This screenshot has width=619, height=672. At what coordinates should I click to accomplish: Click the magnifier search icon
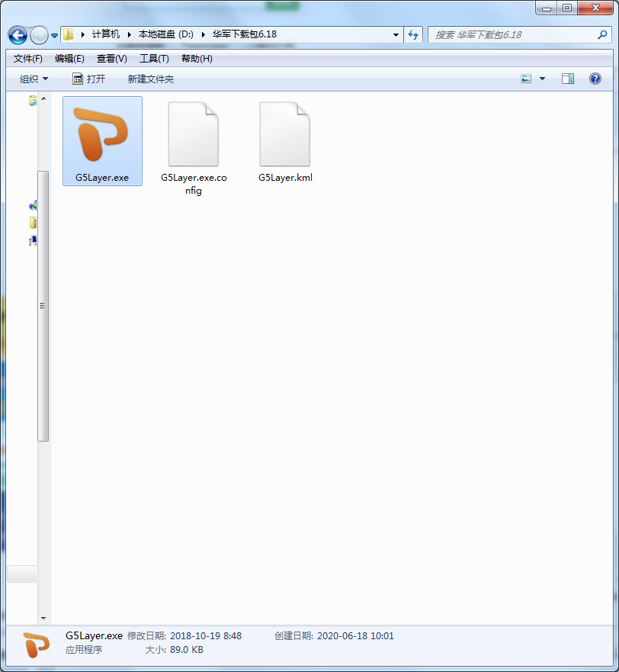(602, 35)
